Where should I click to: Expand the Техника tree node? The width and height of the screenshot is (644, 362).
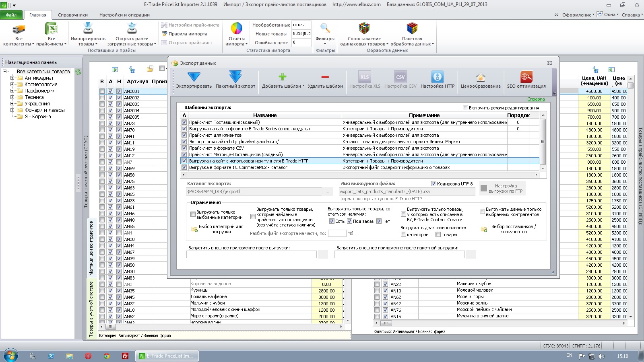12,97
